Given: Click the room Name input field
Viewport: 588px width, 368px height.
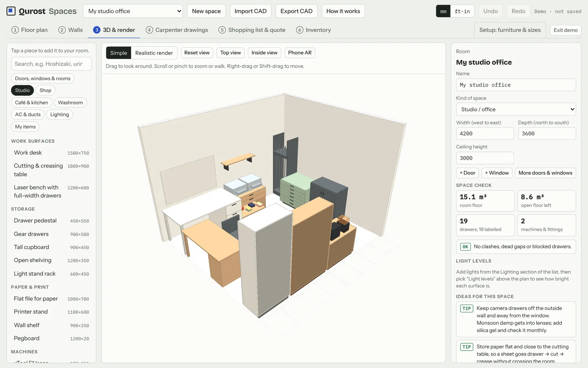Looking at the screenshot, I should [516, 85].
